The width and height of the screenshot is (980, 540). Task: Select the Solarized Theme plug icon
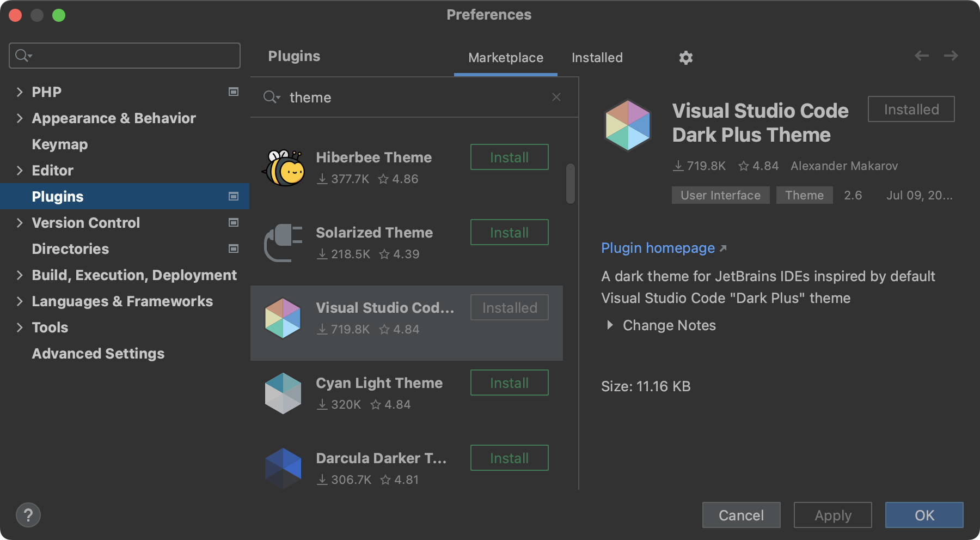tap(283, 243)
